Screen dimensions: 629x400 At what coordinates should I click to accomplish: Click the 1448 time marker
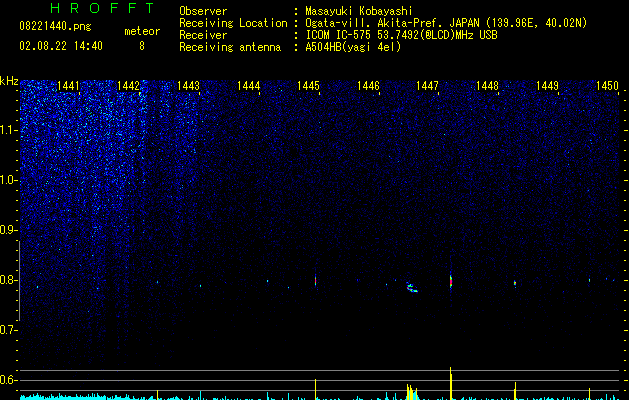[x=487, y=86]
